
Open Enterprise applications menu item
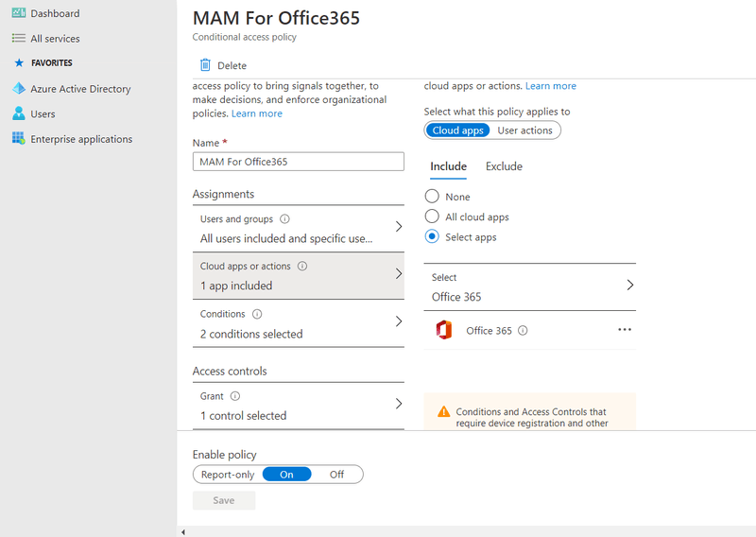pos(81,139)
